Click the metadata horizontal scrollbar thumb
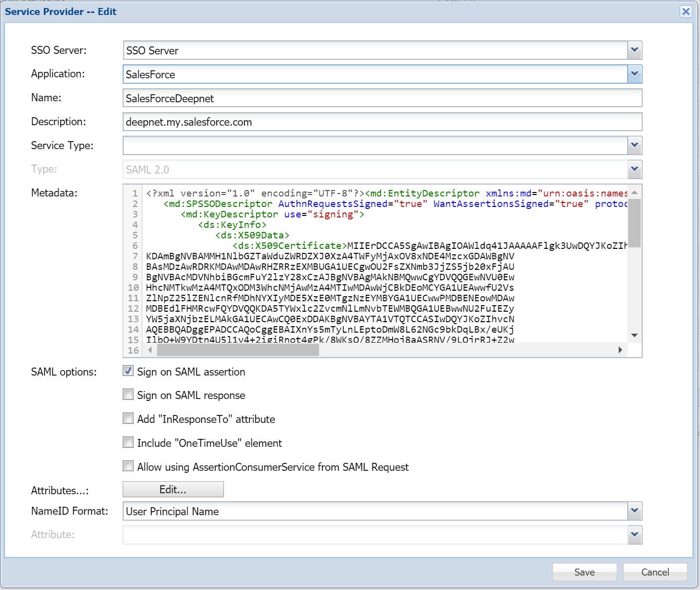This screenshot has height=590, width=700. [x=238, y=350]
